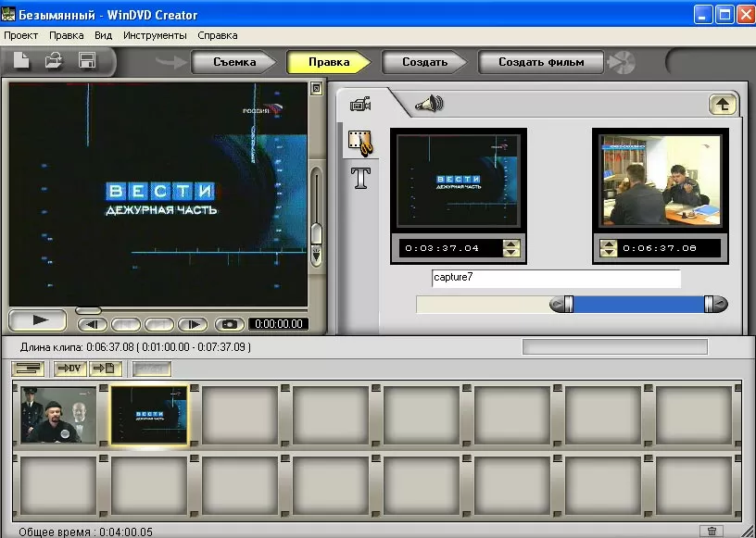Viewport: 756px width, 538px height.
Task: Click the up arrow return button
Action: [x=723, y=105]
